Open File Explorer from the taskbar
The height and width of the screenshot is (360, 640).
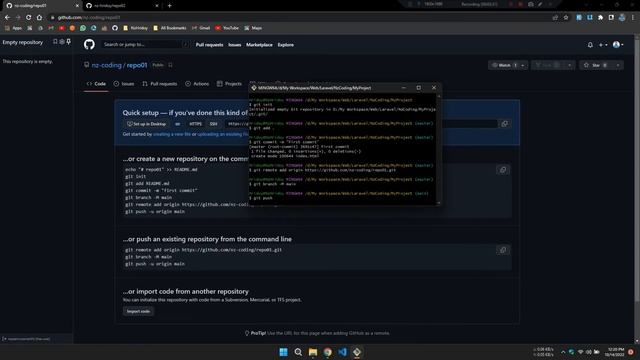313,352
